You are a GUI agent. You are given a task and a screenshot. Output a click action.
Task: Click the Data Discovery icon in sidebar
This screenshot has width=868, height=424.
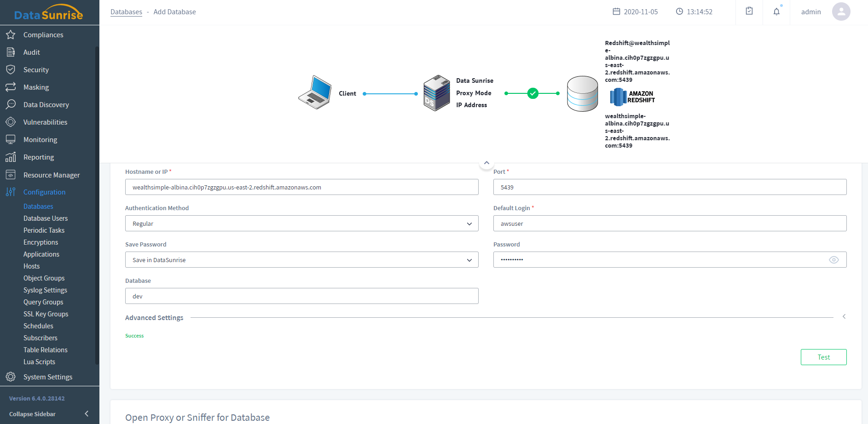click(x=11, y=105)
